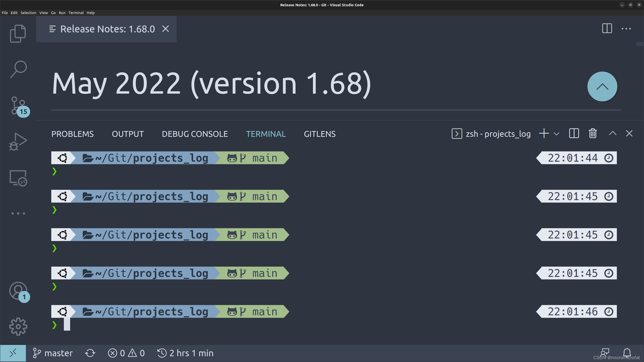The width and height of the screenshot is (644, 362).
Task: Click 2 hrs 1 min time tracker
Action: (185, 353)
